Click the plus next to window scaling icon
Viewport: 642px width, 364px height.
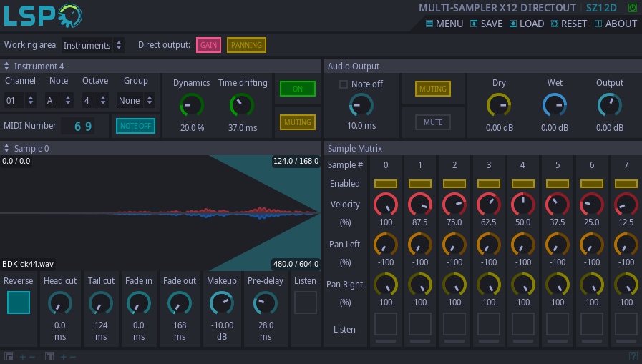point(22,357)
